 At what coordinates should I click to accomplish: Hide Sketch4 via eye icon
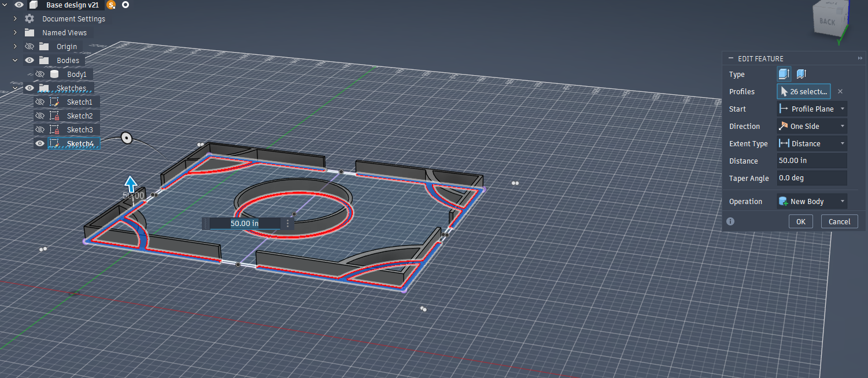(x=40, y=143)
